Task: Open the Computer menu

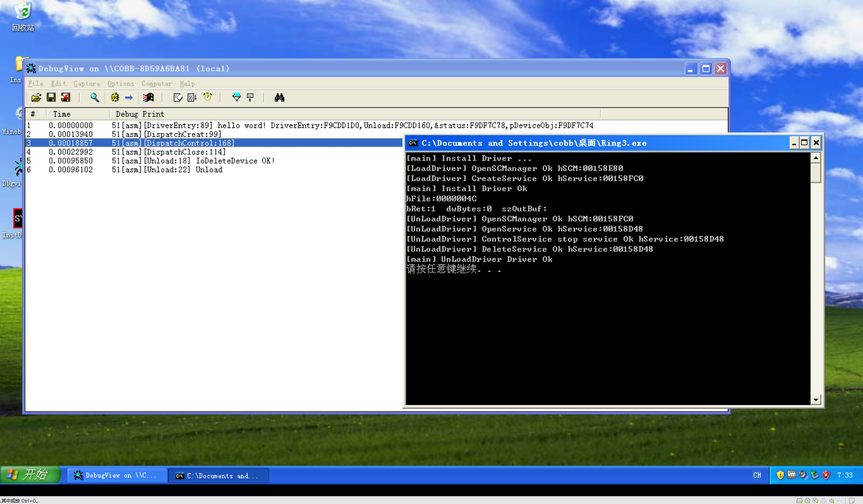Action: (x=157, y=83)
